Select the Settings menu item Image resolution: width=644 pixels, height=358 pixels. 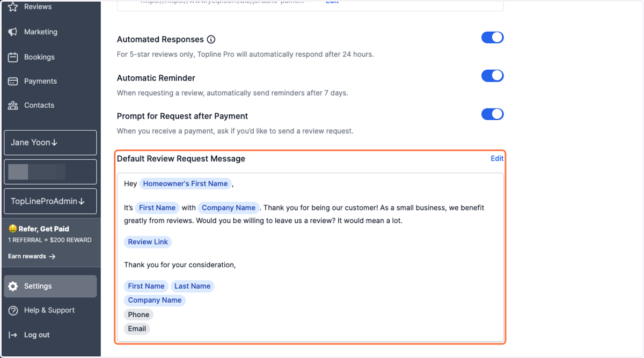point(50,287)
